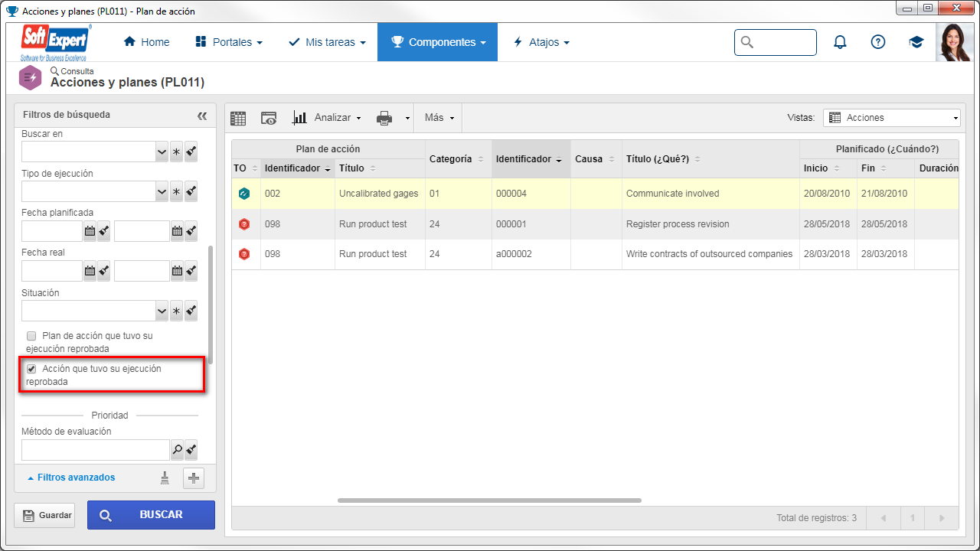Screen dimensions: 980x551
Task: Open notifications bell icon
Action: pos(840,42)
